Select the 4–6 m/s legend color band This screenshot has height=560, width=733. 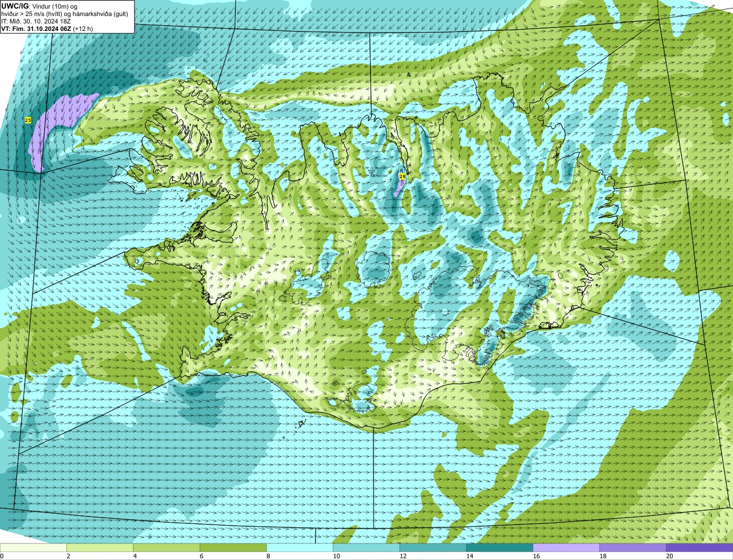[x=167, y=547]
